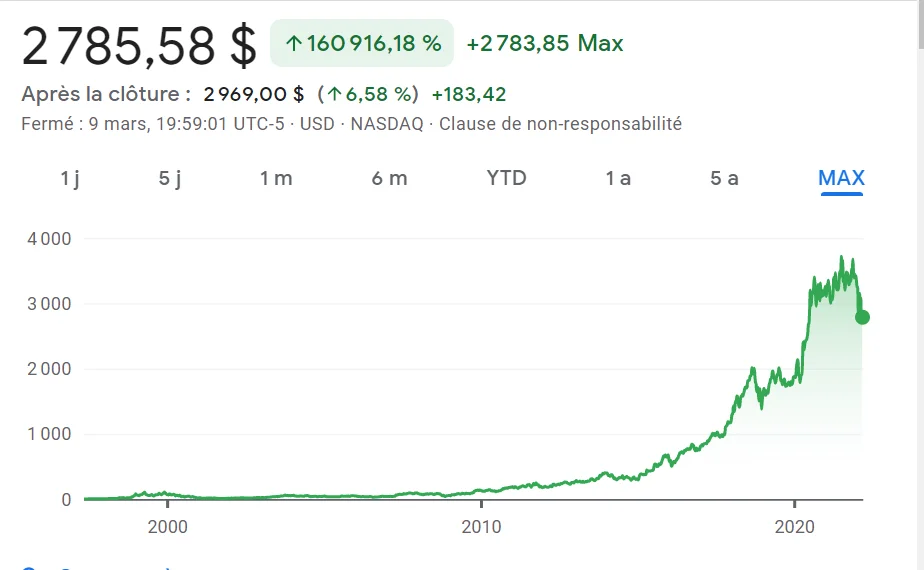Select the YTD range tab
This screenshot has width=924, height=570.
click(506, 178)
